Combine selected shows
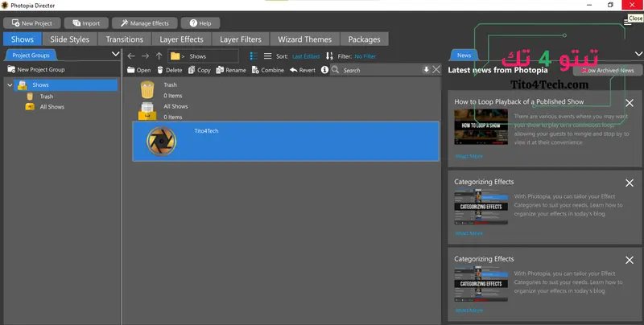The height and width of the screenshot is (325, 644). (268, 70)
